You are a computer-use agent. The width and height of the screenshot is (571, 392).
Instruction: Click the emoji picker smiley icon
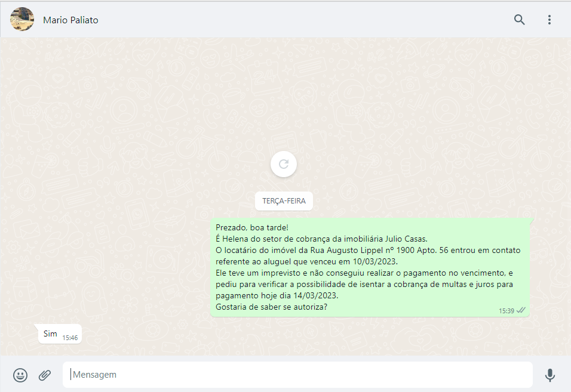(20, 375)
